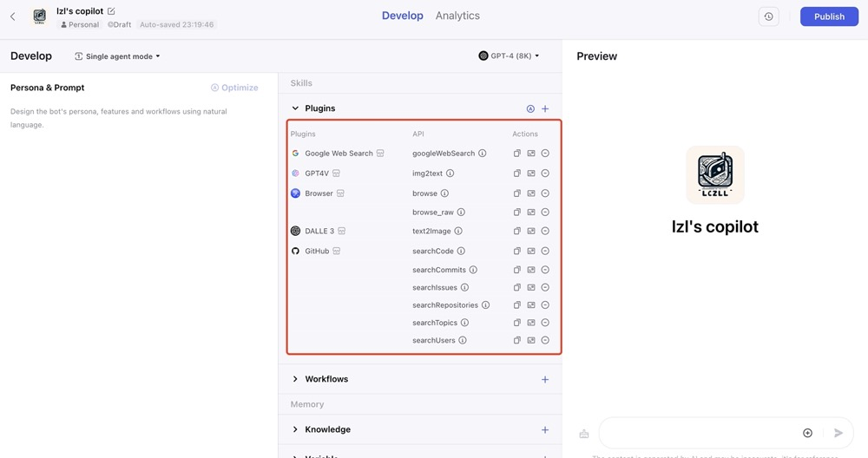View info for the searchUsers API

(x=463, y=340)
